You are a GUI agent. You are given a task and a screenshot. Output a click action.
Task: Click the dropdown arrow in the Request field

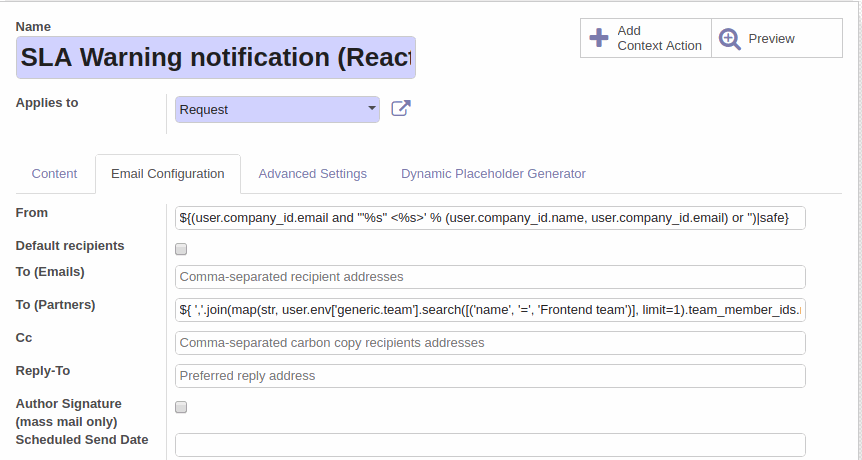pyautogui.click(x=372, y=108)
